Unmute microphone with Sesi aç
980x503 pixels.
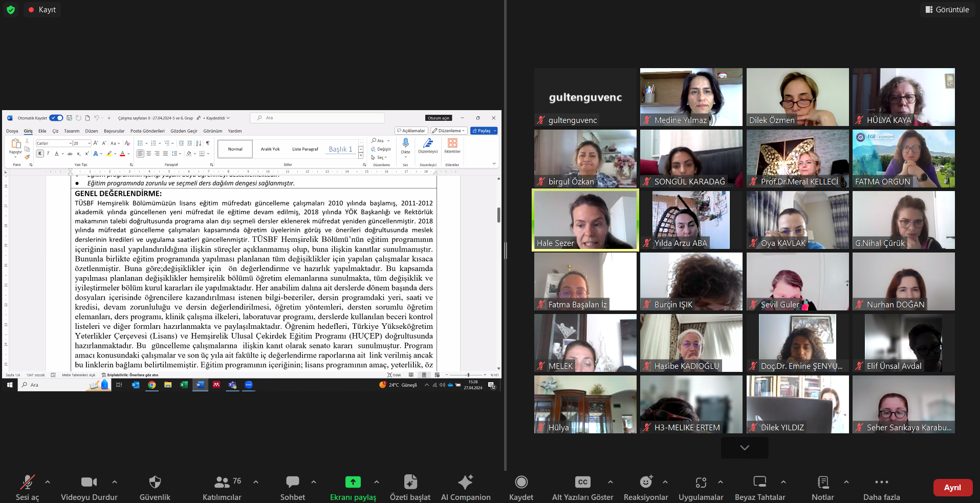pos(27,487)
